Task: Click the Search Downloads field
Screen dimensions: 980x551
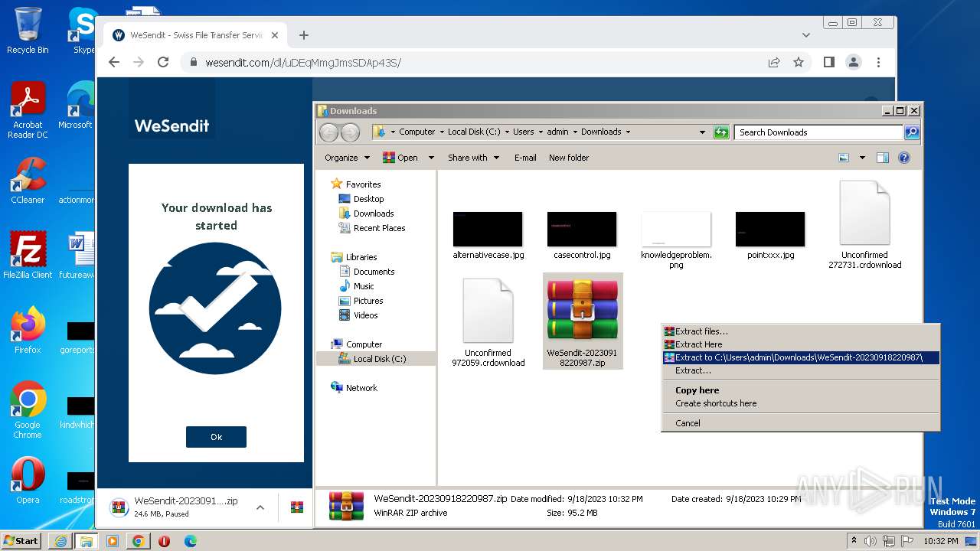Action: click(818, 132)
